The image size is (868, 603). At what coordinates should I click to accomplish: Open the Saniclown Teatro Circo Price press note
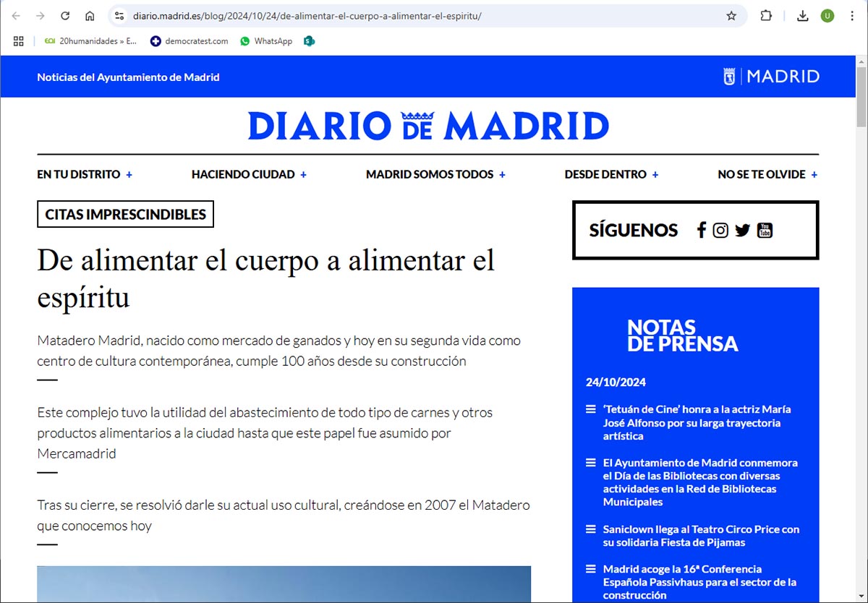click(701, 536)
